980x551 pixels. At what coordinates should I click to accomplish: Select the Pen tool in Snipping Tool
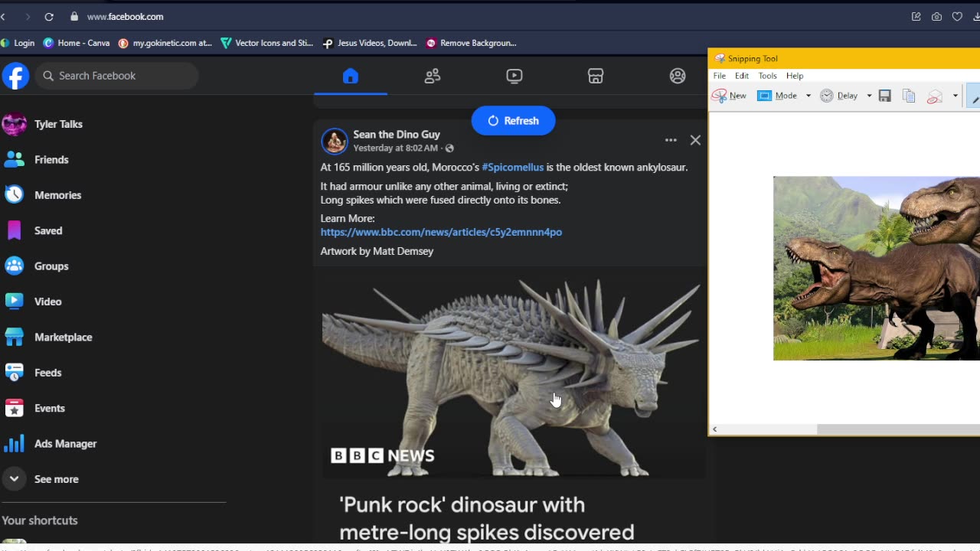(975, 96)
